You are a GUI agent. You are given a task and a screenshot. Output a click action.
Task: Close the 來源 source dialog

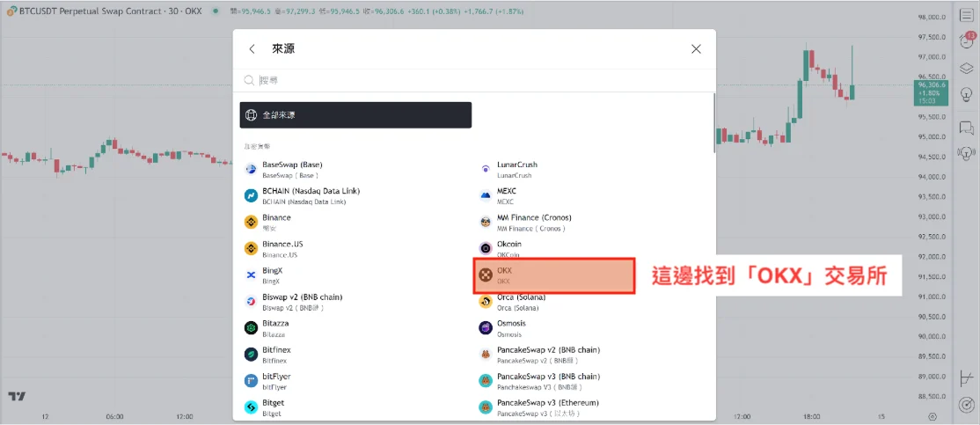point(696,48)
